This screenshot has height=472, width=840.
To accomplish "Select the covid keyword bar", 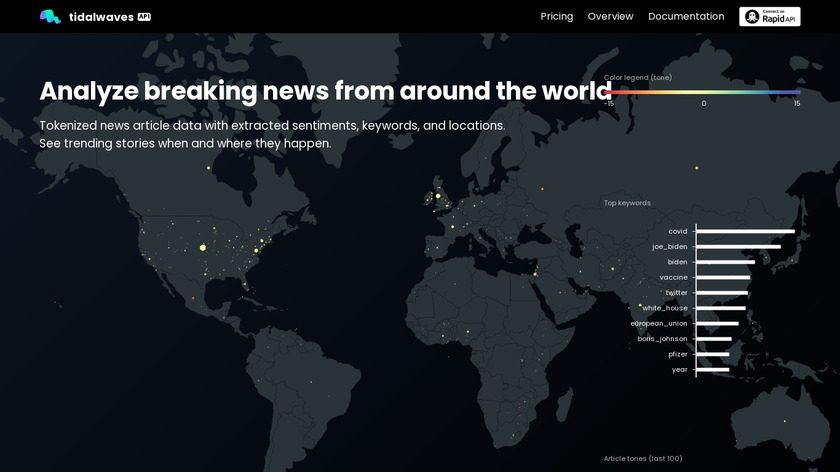I will tap(745, 231).
